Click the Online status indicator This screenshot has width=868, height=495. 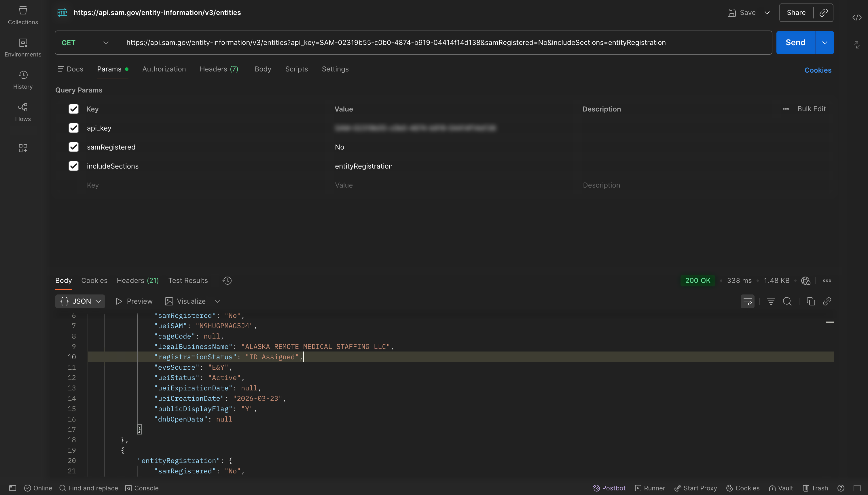38,488
